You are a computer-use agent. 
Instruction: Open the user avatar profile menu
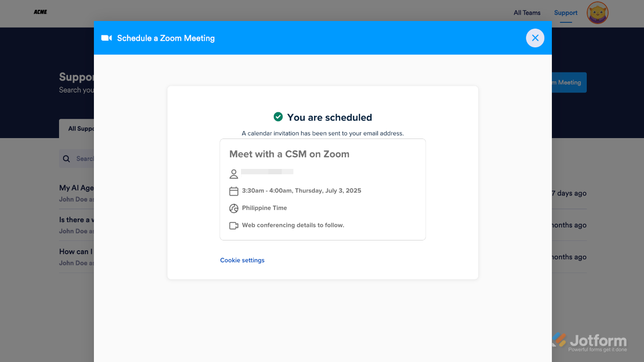pyautogui.click(x=597, y=13)
